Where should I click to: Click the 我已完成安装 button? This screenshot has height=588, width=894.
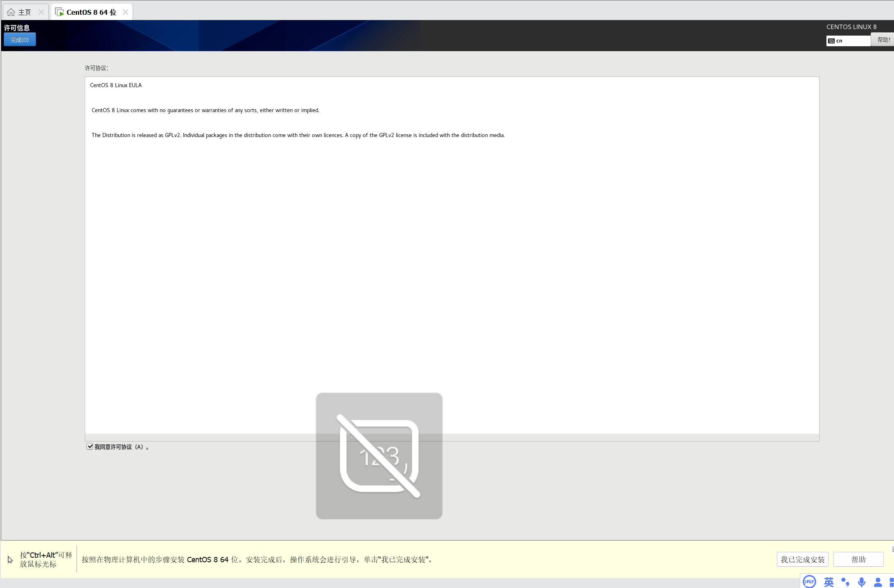click(x=802, y=559)
